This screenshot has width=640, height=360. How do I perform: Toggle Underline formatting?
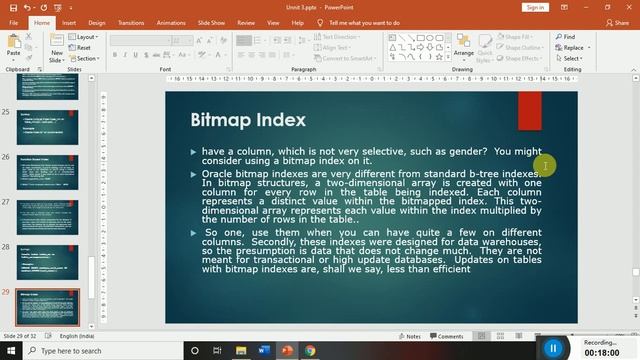[x=136, y=55]
